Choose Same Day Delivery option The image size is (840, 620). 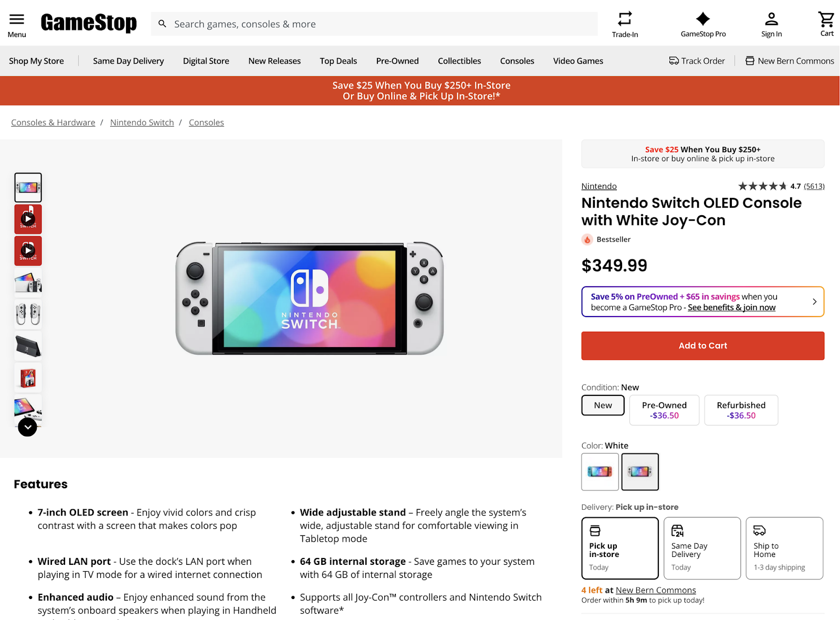coord(702,548)
